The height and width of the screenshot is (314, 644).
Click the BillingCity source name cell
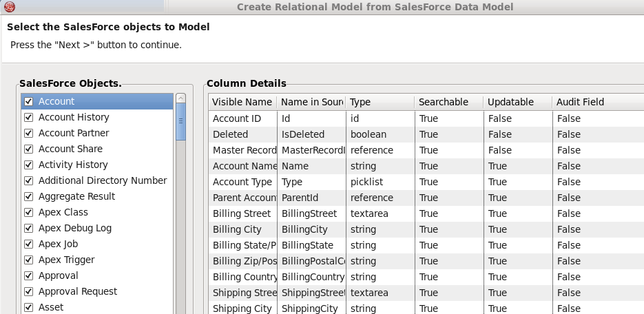click(312, 229)
